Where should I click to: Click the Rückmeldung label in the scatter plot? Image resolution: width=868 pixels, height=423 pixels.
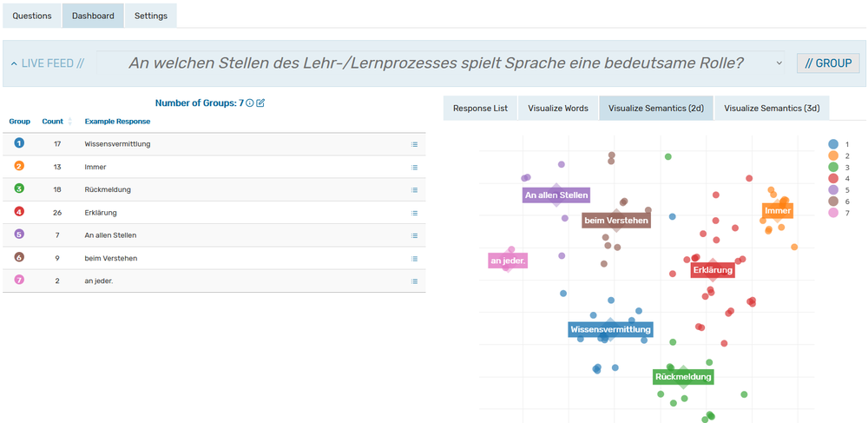[x=683, y=377]
